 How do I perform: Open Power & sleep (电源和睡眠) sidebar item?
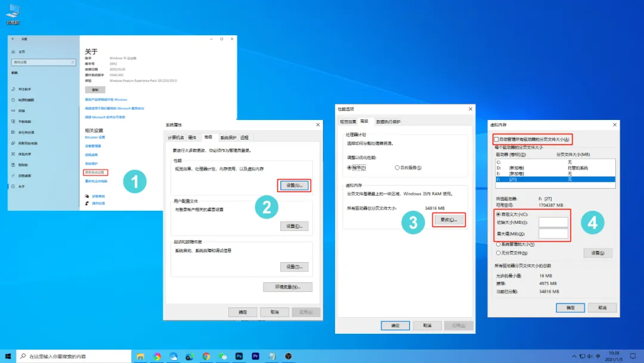point(23,100)
